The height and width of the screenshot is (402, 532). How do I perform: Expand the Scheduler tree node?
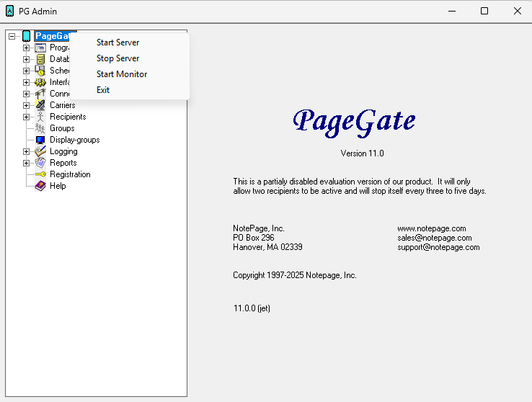point(26,71)
